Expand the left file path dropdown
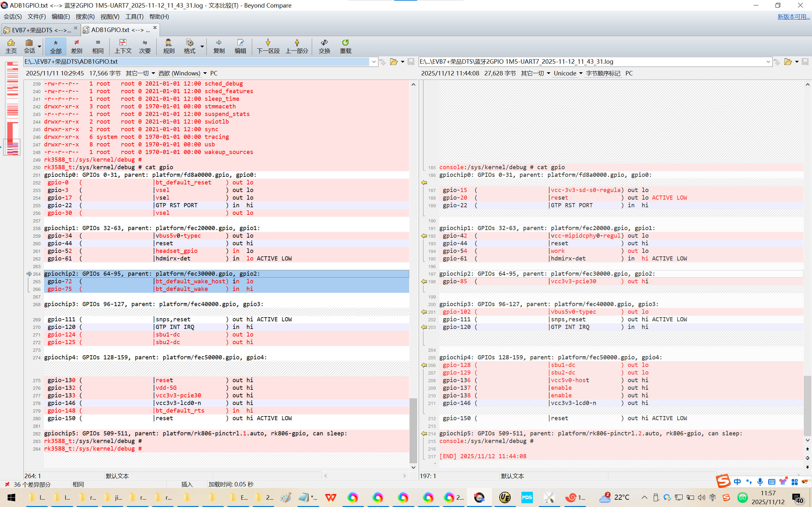This screenshot has height=507, width=812. click(374, 62)
